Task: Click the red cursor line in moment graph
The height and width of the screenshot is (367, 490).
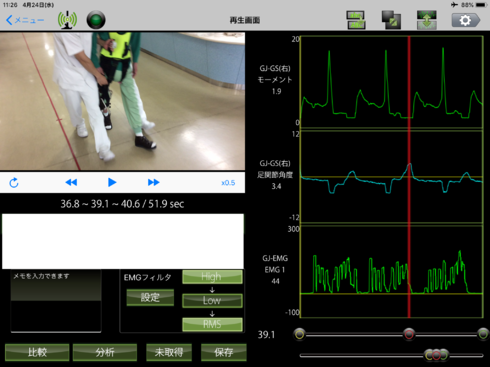Action: tap(409, 82)
